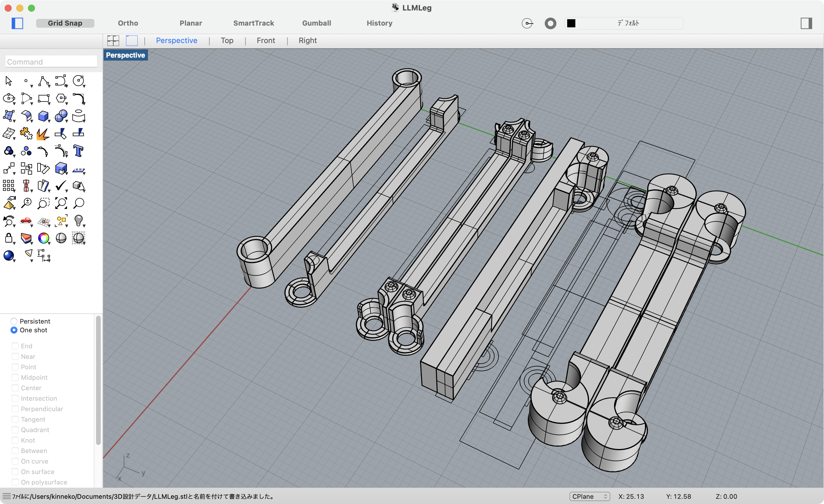The image size is (824, 504).
Task: Open the CPlane coordinate dropdown
Action: coord(589,496)
